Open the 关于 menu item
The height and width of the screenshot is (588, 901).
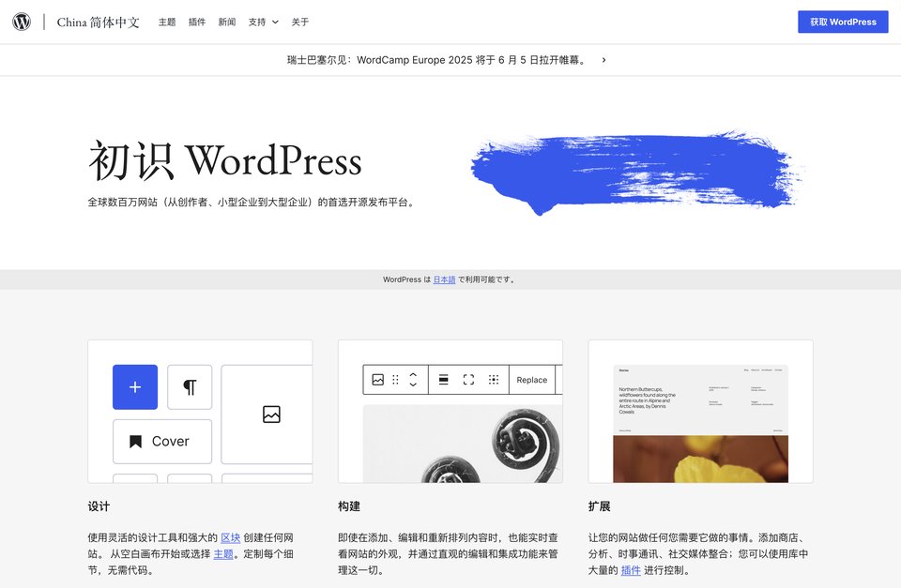tap(300, 22)
